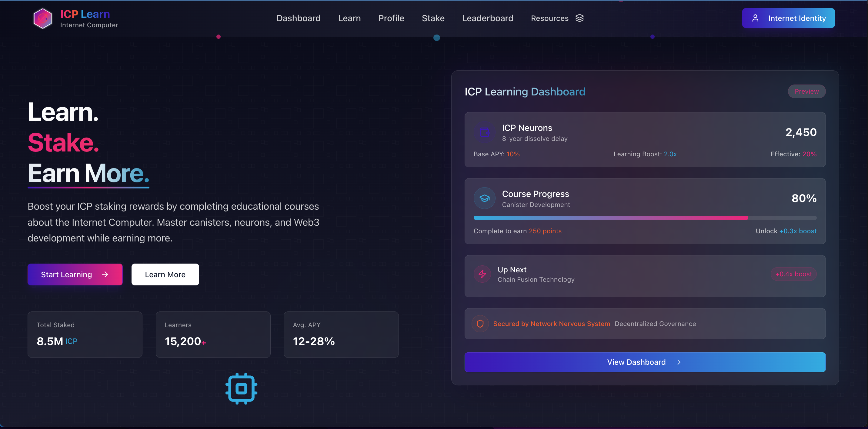Click the Up Next lightning bolt icon
Screen dimensions: 868x429
pos(482,274)
